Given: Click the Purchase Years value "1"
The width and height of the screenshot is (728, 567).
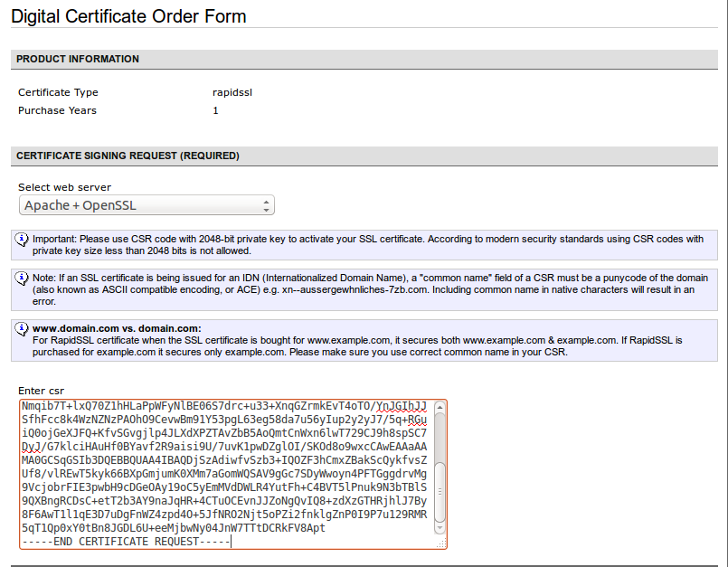Looking at the screenshot, I should [x=215, y=110].
